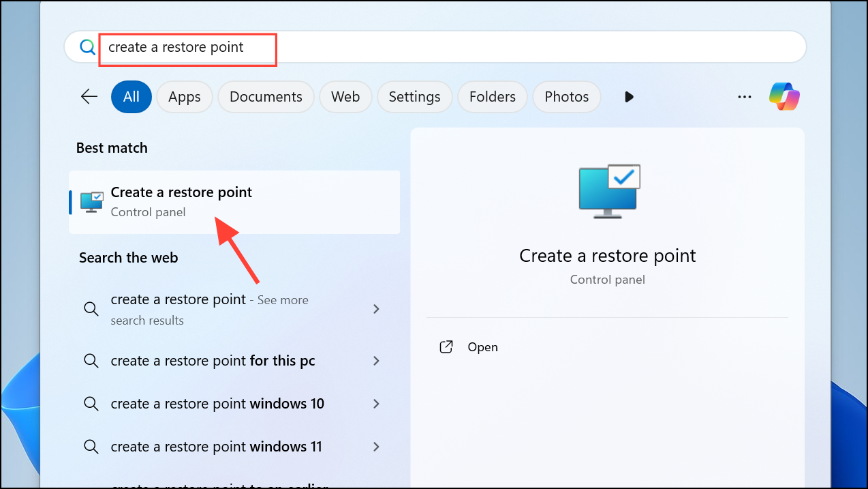868x489 pixels.
Task: Click the back arrow icon
Action: [x=89, y=97]
